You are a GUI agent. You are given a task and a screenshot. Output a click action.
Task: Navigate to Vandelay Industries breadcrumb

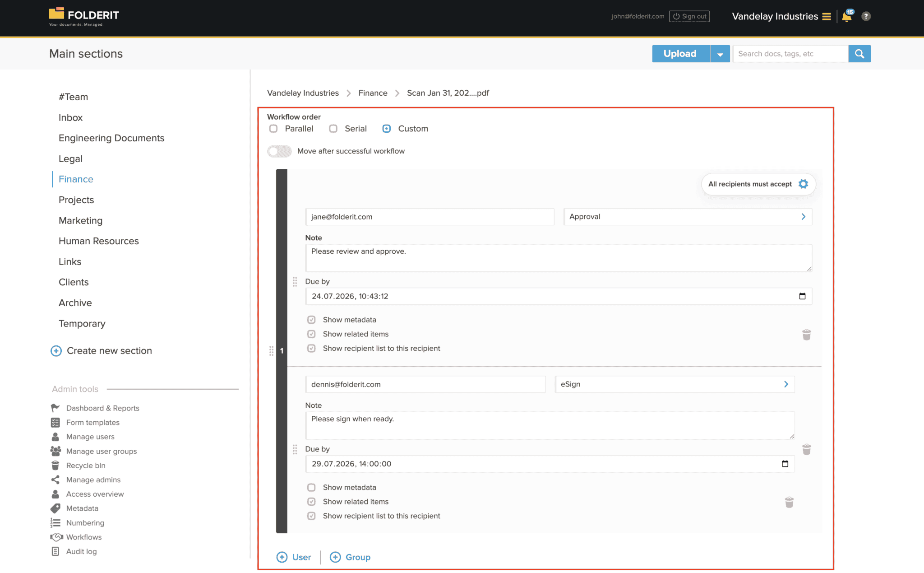pos(303,93)
